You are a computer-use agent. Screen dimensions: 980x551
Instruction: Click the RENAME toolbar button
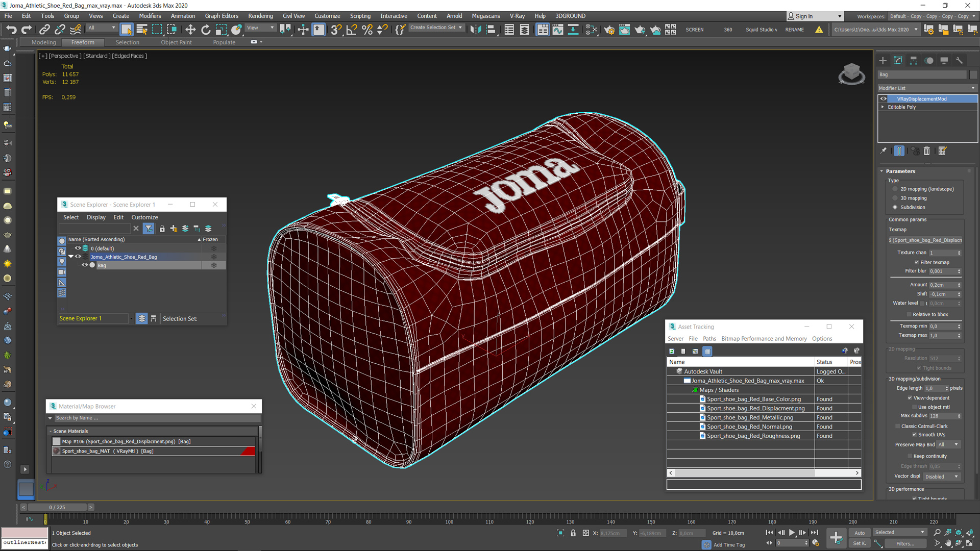(794, 30)
